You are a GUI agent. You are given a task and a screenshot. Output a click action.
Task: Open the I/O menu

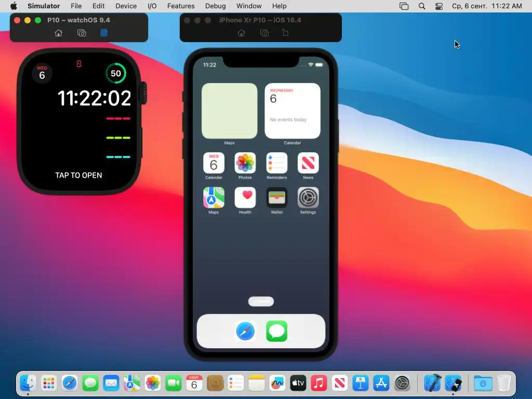[x=152, y=6]
